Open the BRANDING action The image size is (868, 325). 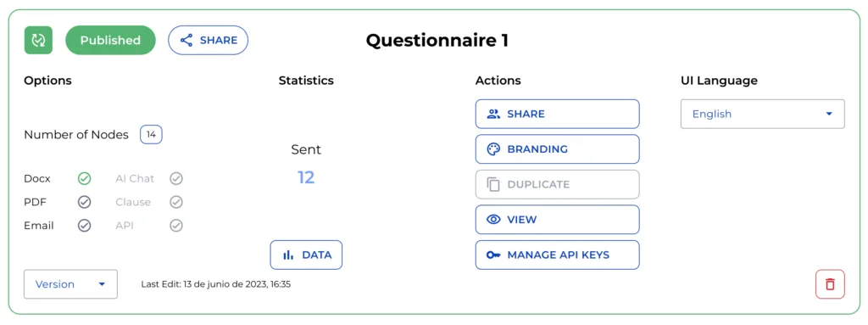[558, 149]
